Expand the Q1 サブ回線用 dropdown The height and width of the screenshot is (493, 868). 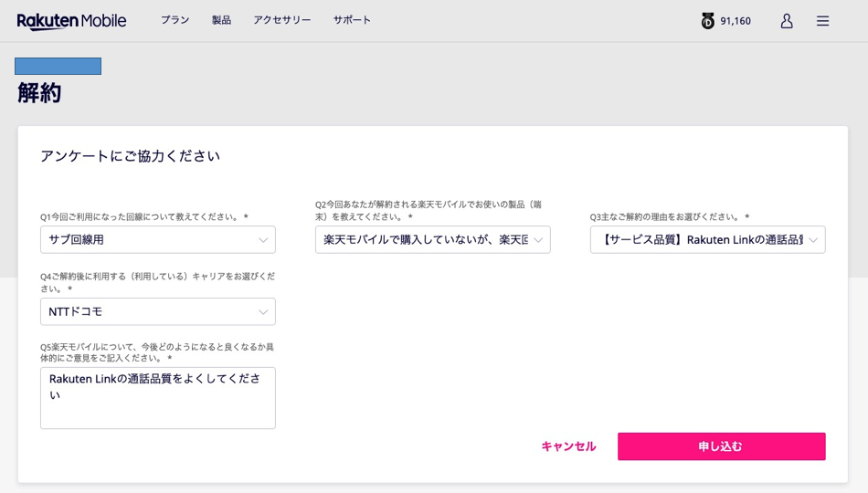click(158, 239)
